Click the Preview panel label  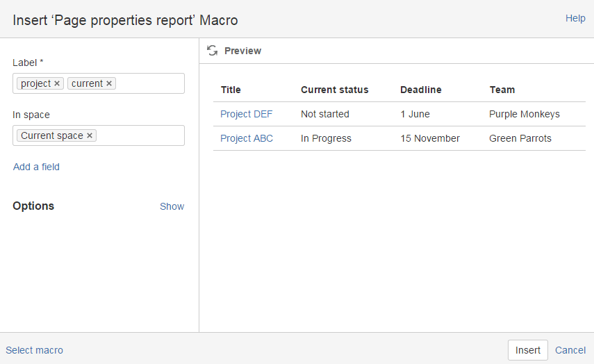pyautogui.click(x=242, y=51)
